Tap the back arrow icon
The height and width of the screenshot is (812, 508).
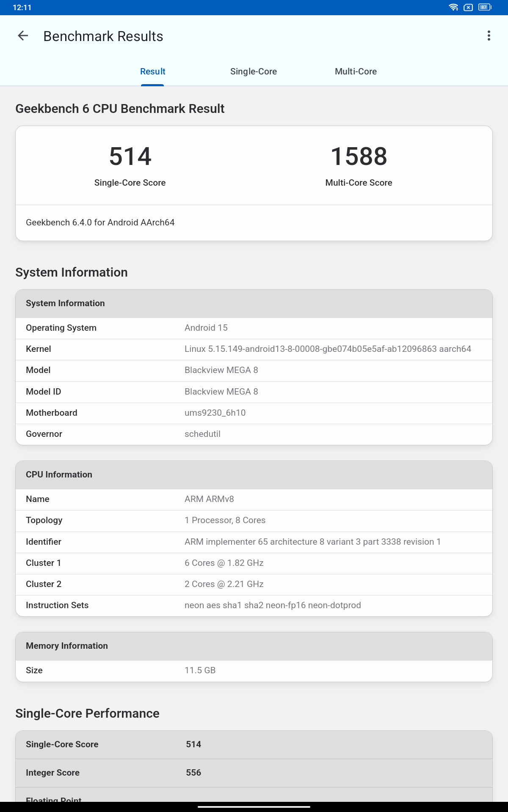(x=23, y=36)
